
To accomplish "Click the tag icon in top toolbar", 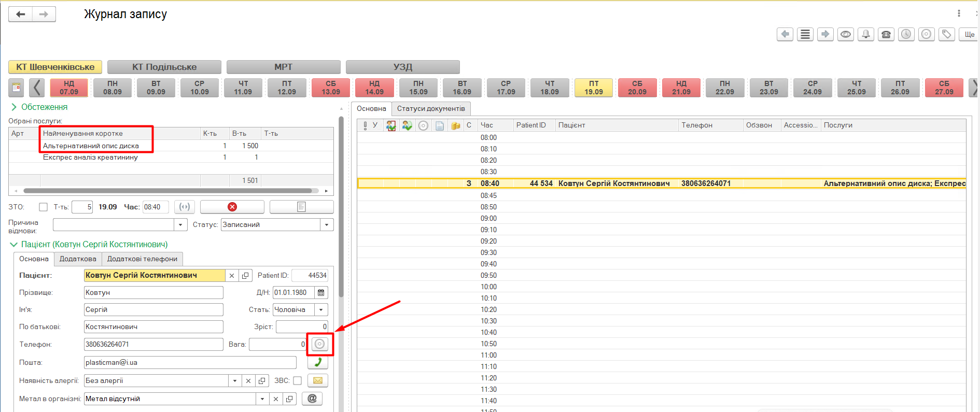I will pyautogui.click(x=946, y=34).
